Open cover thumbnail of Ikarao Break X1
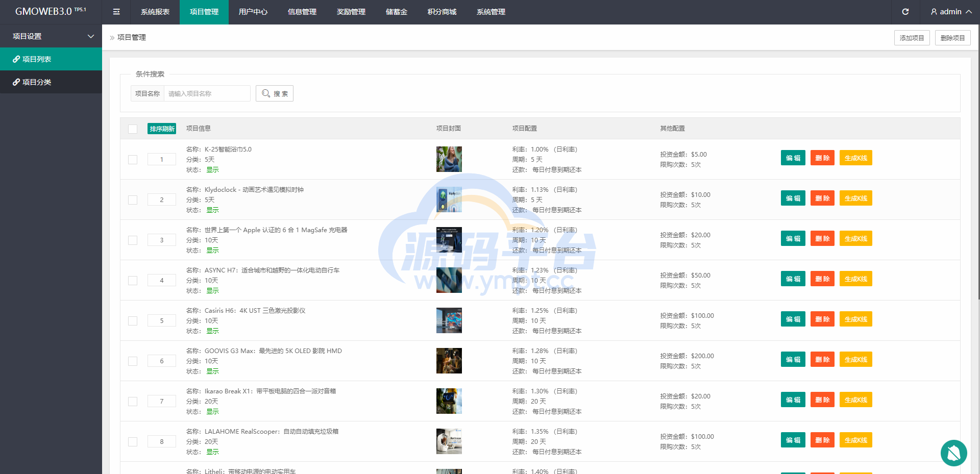This screenshot has width=980, height=474. point(449,401)
